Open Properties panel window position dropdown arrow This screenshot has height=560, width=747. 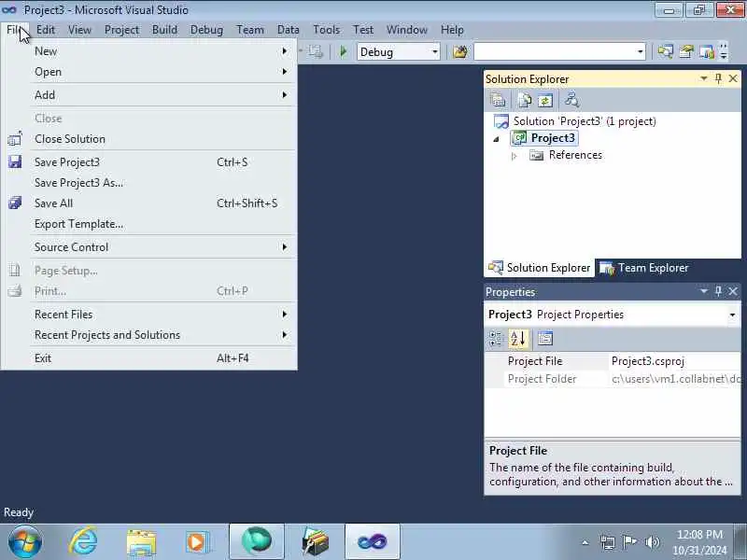[x=704, y=291]
